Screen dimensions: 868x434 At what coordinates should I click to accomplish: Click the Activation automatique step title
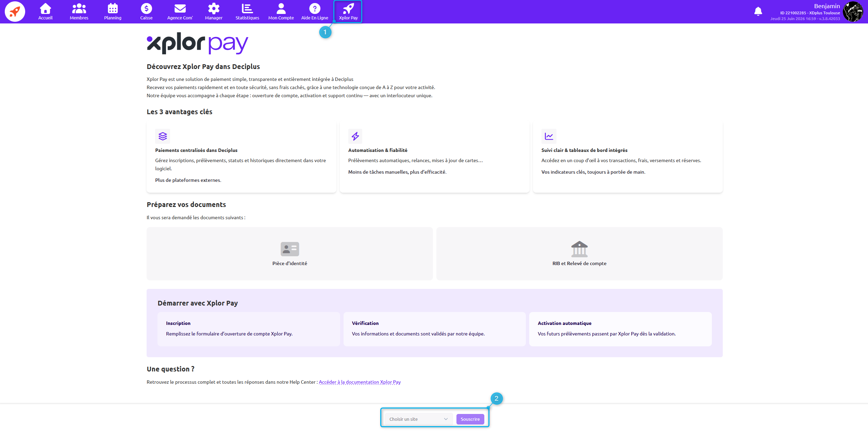[565, 323]
